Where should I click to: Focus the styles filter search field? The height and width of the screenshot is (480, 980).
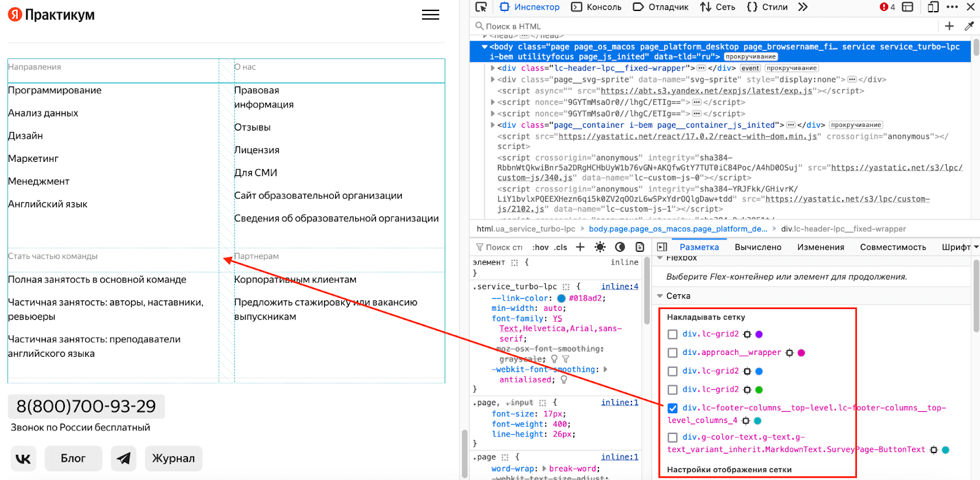pyautogui.click(x=500, y=247)
